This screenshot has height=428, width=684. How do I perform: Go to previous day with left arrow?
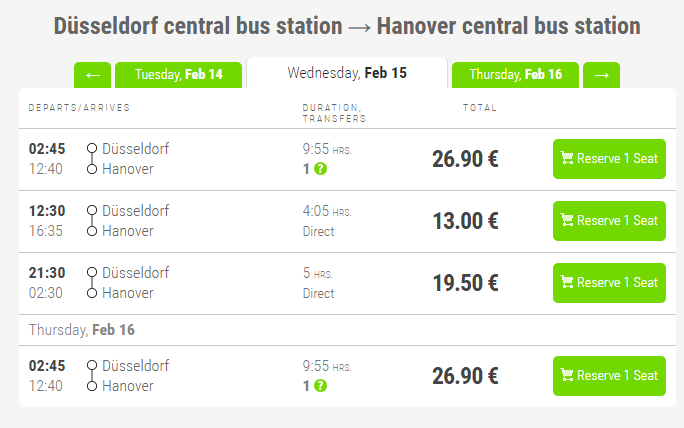92,75
